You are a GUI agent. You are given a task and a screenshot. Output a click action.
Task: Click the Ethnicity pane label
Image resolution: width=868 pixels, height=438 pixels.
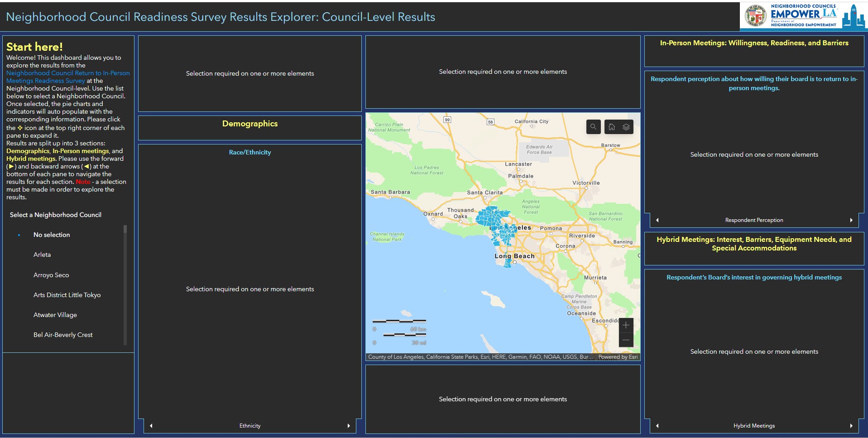click(x=250, y=426)
